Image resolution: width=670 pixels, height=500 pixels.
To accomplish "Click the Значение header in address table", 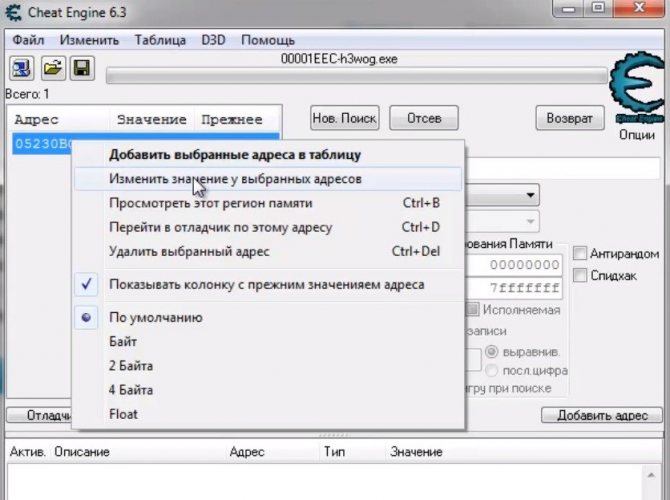I will click(x=416, y=452).
